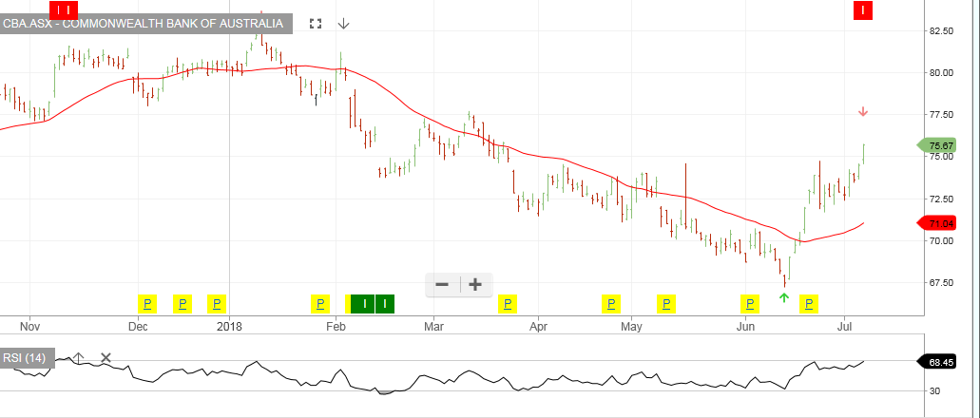The width and height of the screenshot is (980, 418).
Task: Click the down arrow icon next to fullscreen
Action: [x=344, y=24]
